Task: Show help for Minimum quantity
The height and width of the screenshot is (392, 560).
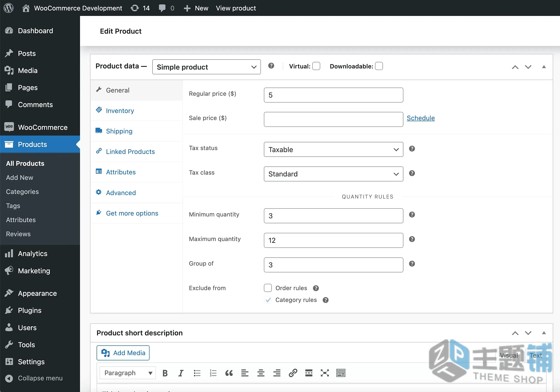Action: pyautogui.click(x=412, y=215)
